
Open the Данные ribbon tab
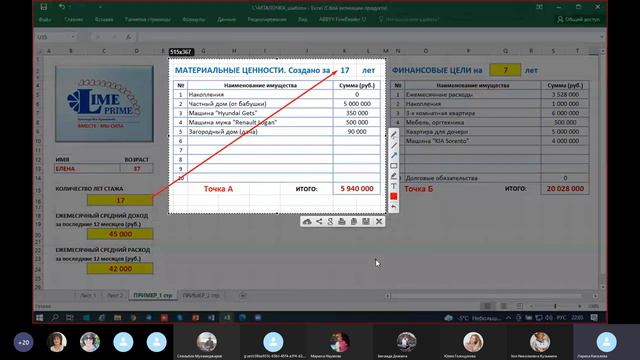227,19
